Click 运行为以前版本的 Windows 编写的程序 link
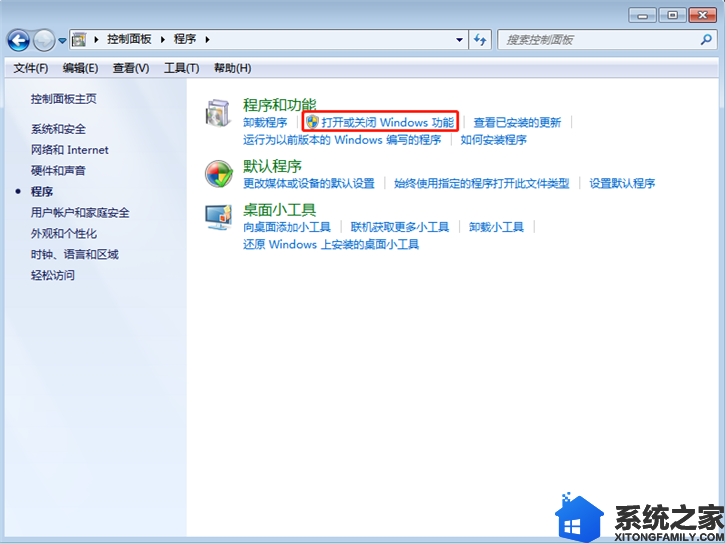Image resolution: width=725 pixels, height=543 pixels. 342,140
